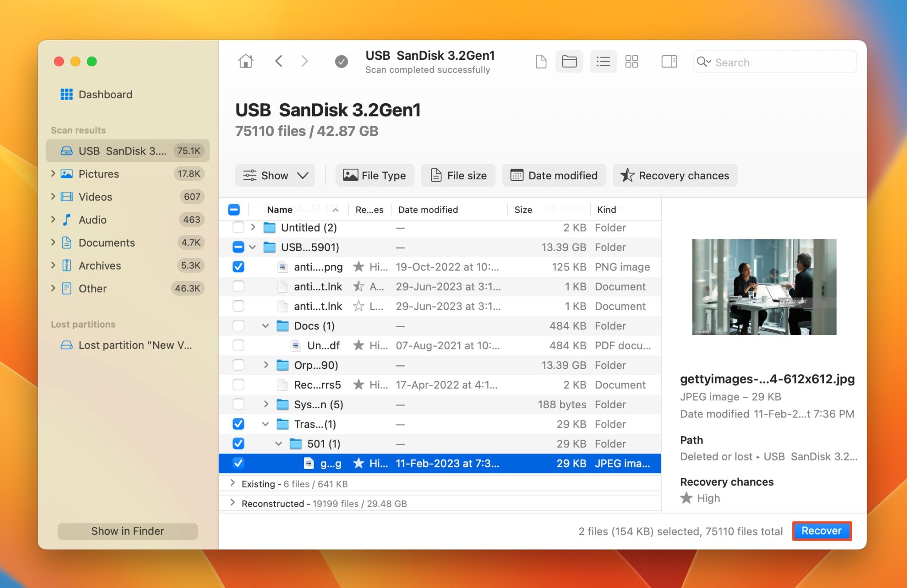Open the Dashboard from the sidebar

pyautogui.click(x=105, y=94)
